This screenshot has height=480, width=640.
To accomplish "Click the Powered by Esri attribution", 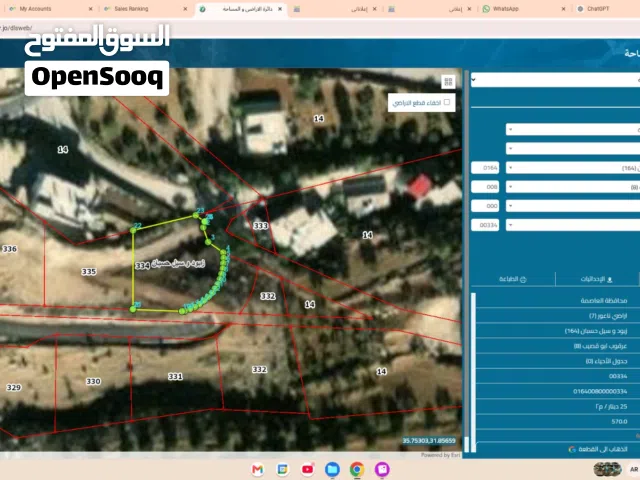I will point(440,455).
